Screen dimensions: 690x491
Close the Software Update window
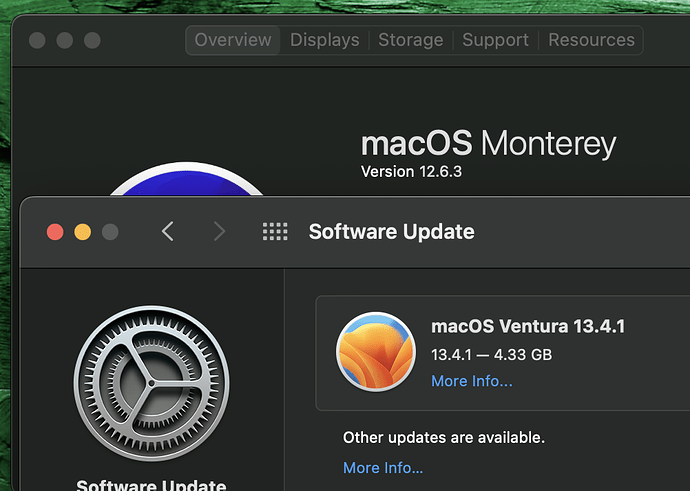[x=55, y=232]
